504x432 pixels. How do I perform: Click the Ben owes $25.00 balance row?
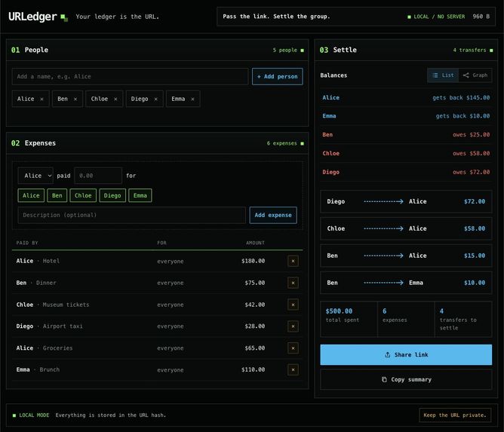[x=406, y=135]
